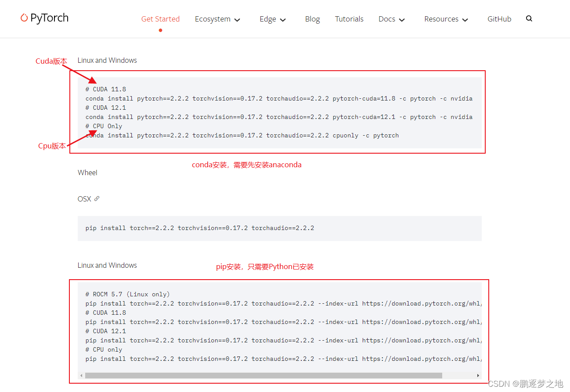Open the Tutorials page

pyautogui.click(x=349, y=19)
